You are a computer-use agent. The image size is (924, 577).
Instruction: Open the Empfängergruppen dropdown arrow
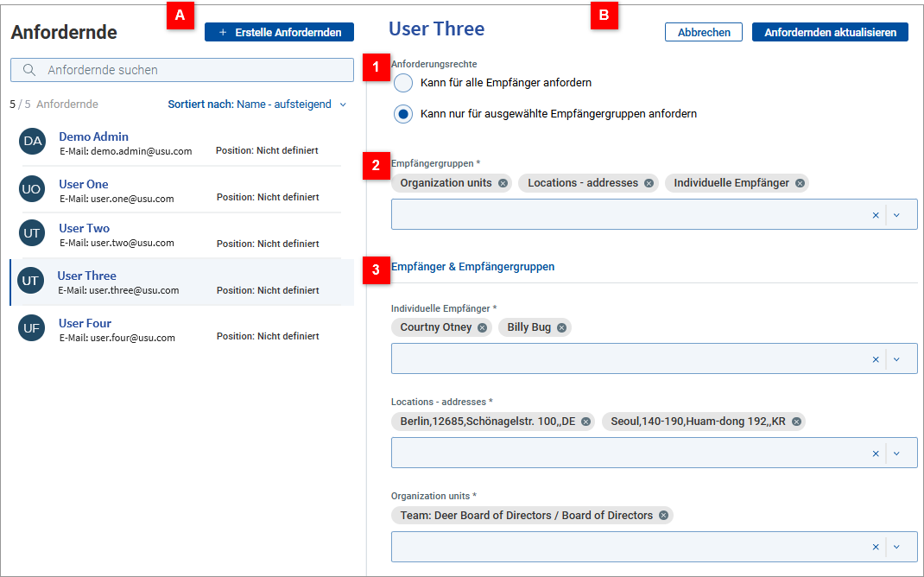(x=897, y=215)
